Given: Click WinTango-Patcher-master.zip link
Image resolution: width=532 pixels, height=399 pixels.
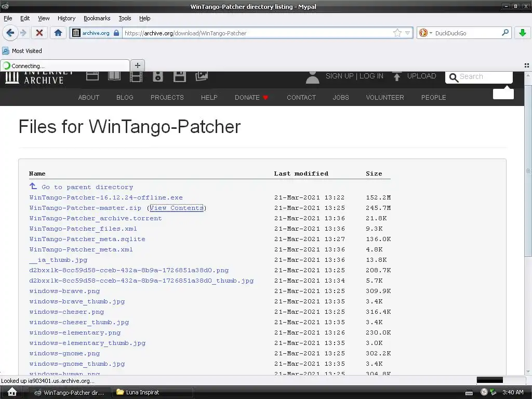Looking at the screenshot, I should coord(85,208).
